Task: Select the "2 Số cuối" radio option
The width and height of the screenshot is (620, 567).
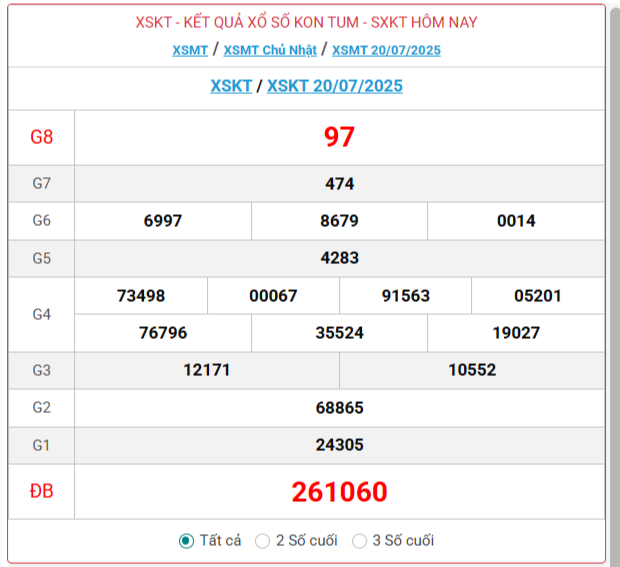Action: point(263,541)
